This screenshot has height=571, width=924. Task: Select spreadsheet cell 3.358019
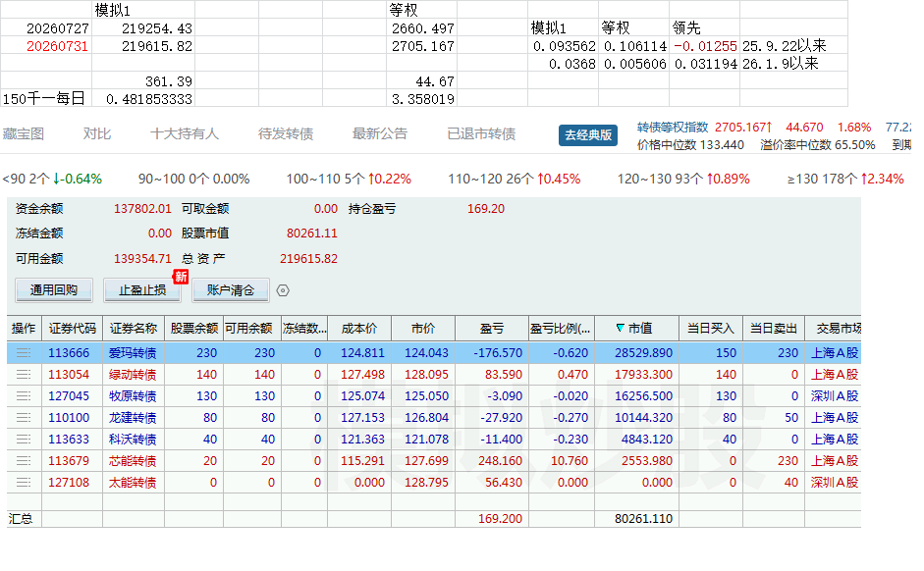point(422,99)
